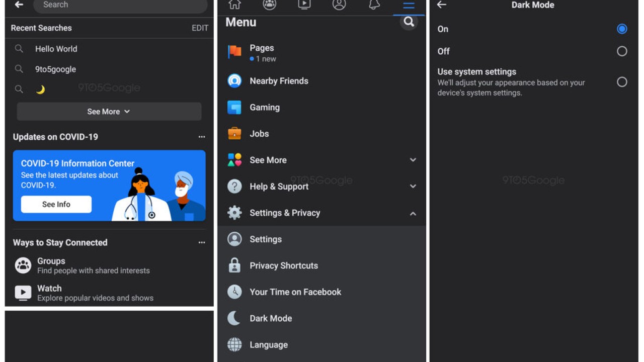Open the Groups tab icon in top bar
Screen dimensions: 644x362
pos(270,5)
